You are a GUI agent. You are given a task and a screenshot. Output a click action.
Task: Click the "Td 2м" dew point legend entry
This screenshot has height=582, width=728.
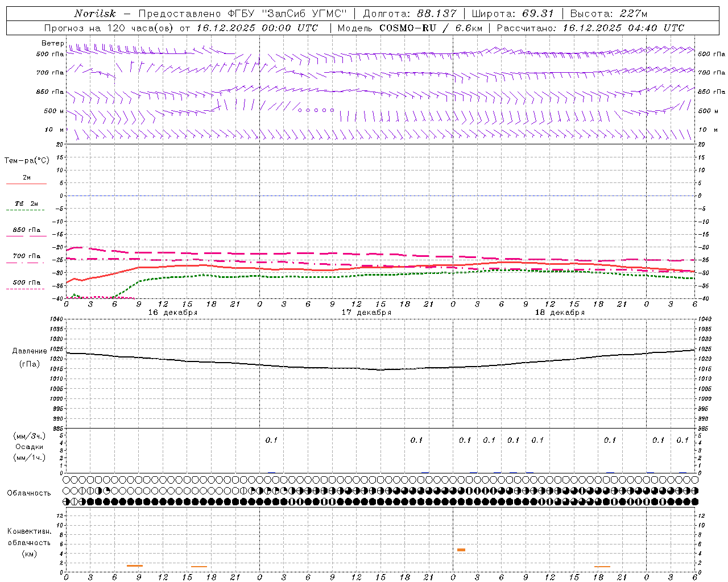(26, 206)
